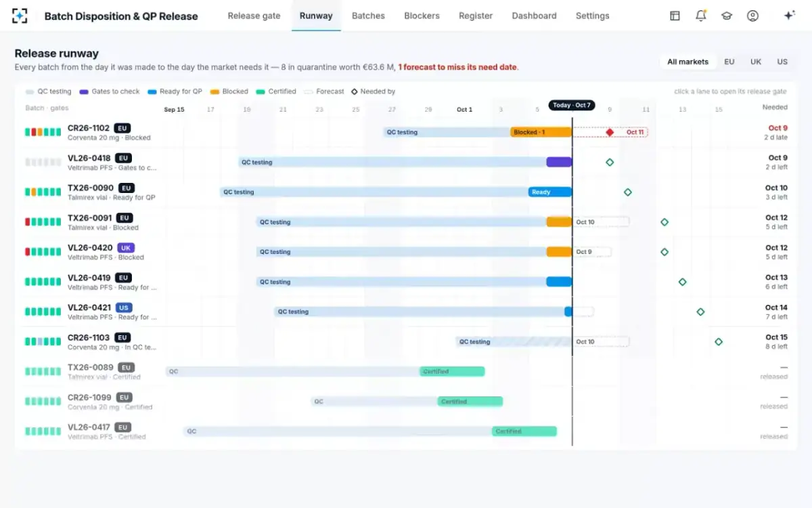This screenshot has height=508, width=812.
Task: Click the green Certified bar for CR26-1099
Action: pyautogui.click(x=470, y=402)
